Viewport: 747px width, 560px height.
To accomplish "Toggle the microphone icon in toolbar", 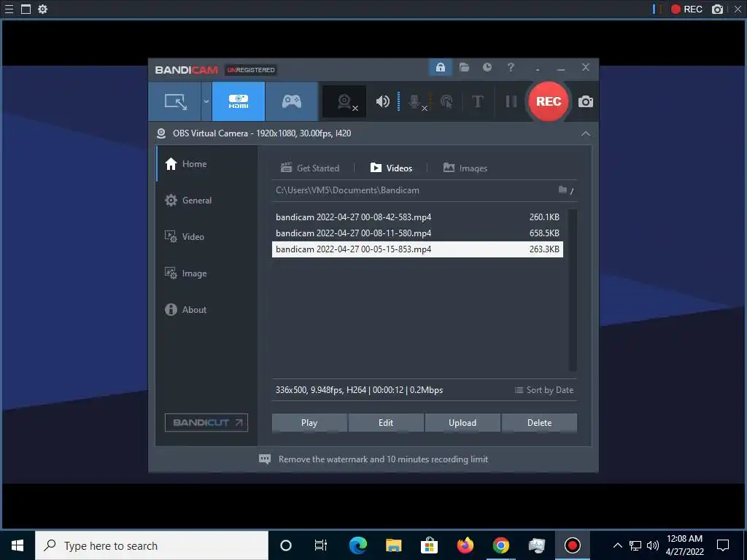I will 415,101.
